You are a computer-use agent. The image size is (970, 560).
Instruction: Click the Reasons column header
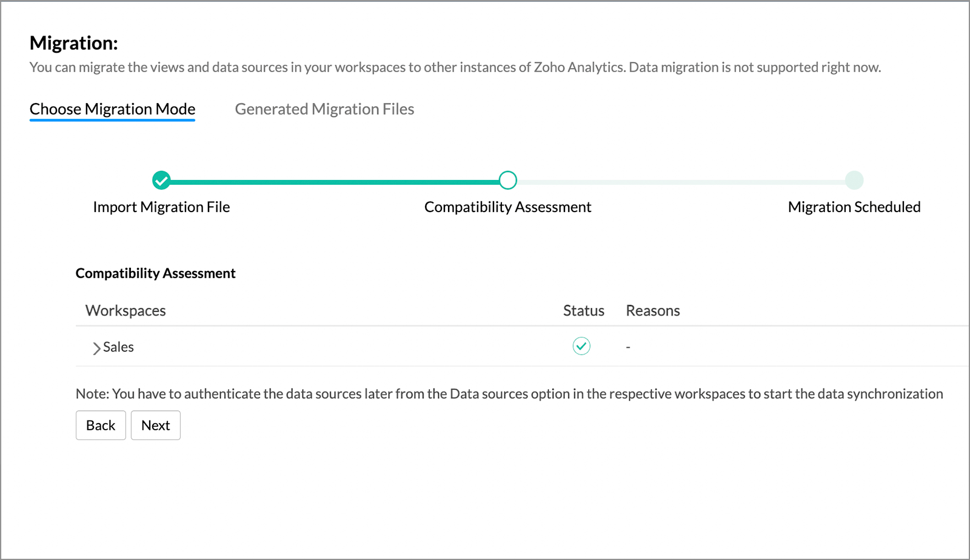[652, 311]
